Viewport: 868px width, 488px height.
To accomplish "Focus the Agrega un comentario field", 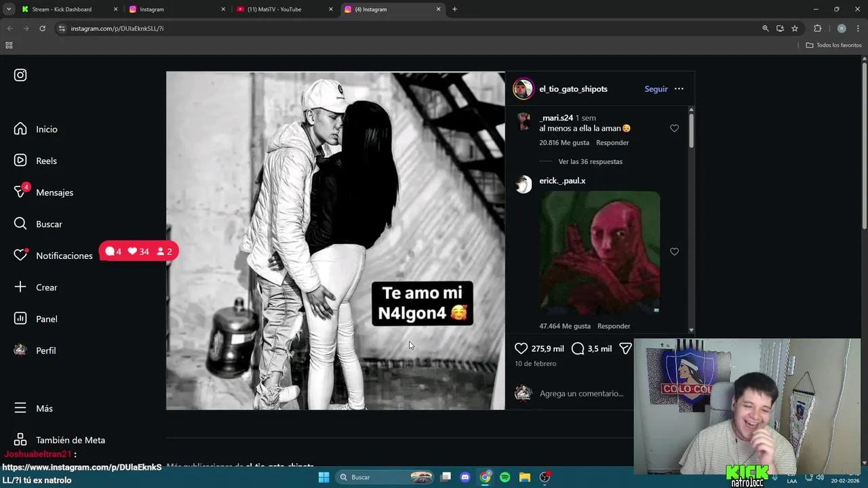I will point(581,393).
